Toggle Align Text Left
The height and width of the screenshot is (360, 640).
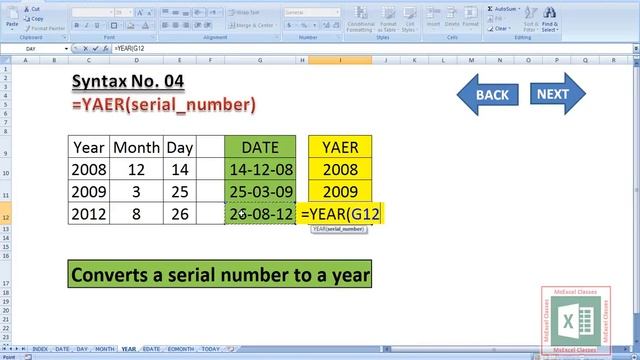[x=165, y=25]
